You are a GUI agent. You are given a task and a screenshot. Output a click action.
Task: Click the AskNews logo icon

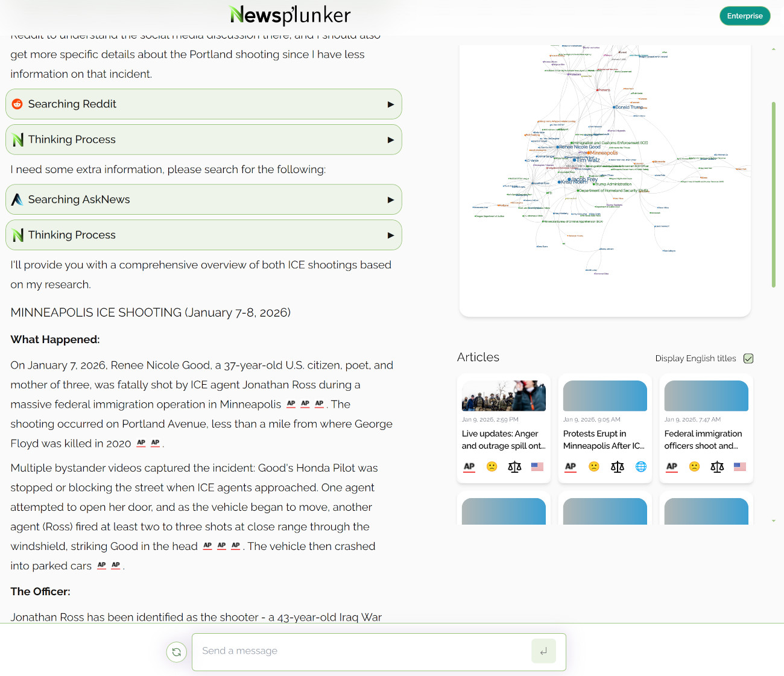(x=17, y=200)
